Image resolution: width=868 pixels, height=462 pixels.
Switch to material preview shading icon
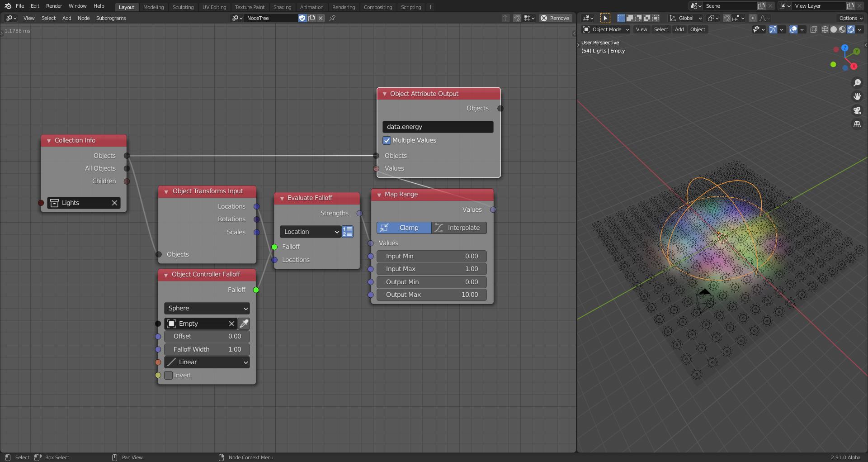(x=842, y=29)
